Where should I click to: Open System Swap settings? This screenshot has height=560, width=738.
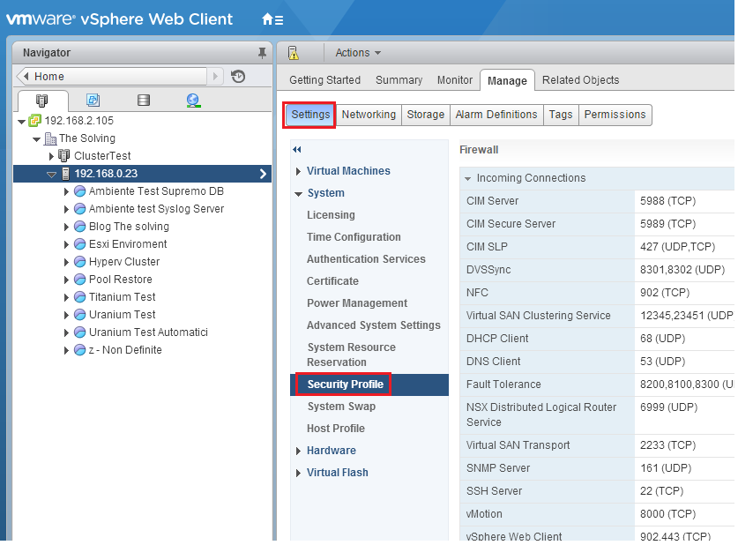pos(341,407)
